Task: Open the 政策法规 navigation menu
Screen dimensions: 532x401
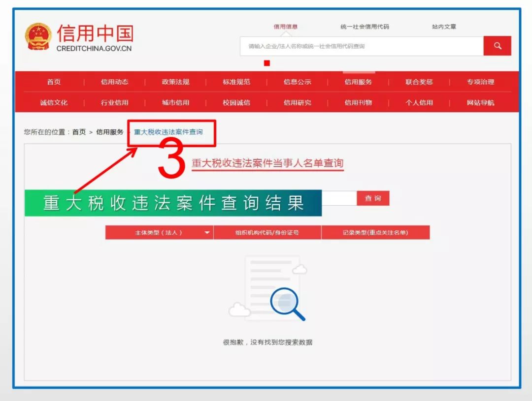Action: (175, 82)
